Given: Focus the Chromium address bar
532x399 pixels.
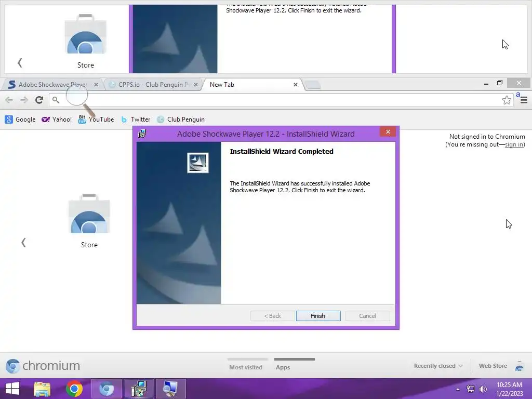Looking at the screenshot, I should (281, 100).
